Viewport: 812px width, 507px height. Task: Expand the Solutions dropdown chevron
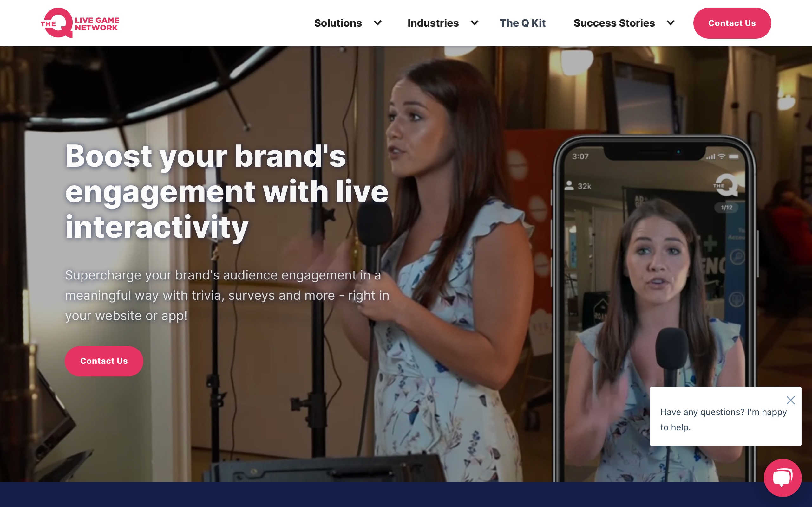[378, 23]
